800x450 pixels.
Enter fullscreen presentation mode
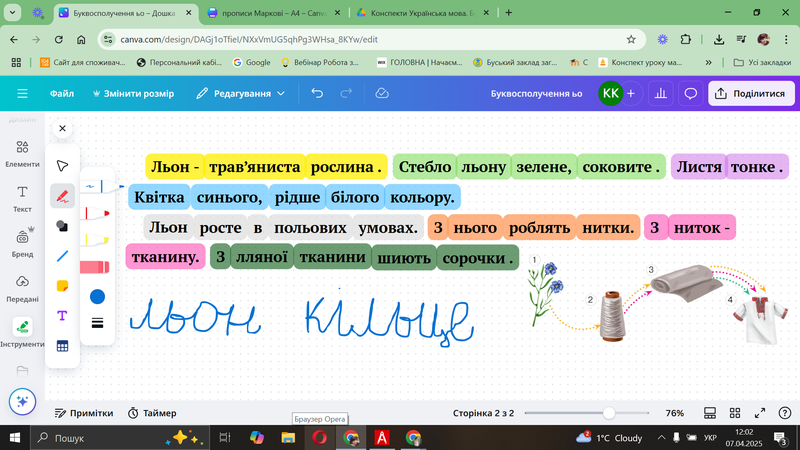(760, 413)
